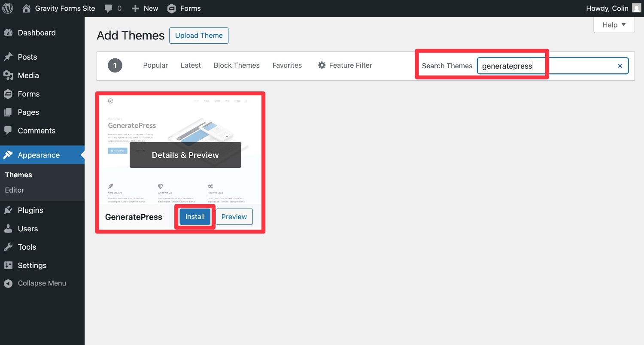Click the Media icon in sidebar
This screenshot has width=644, height=345.
coord(8,76)
